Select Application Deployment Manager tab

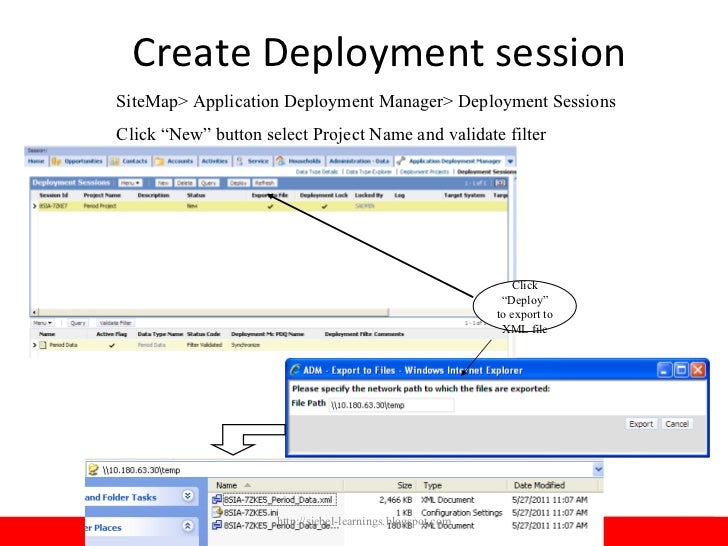(x=455, y=161)
